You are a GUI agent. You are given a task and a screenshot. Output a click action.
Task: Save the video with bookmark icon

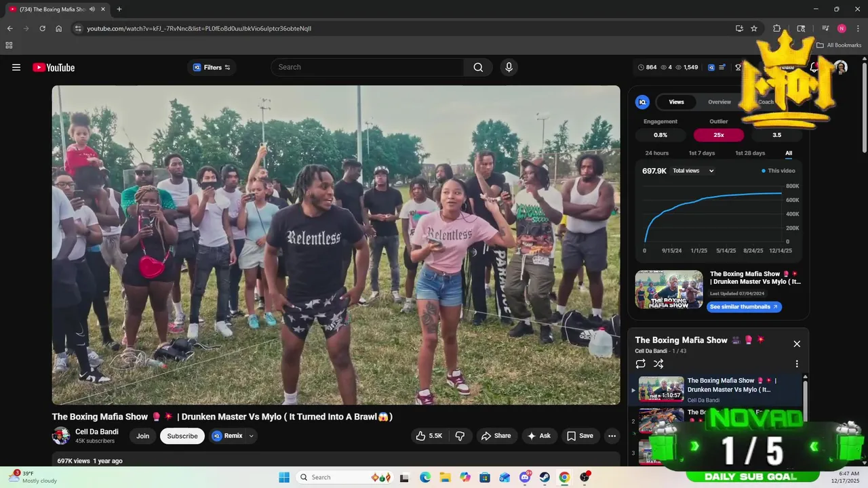tap(580, 436)
